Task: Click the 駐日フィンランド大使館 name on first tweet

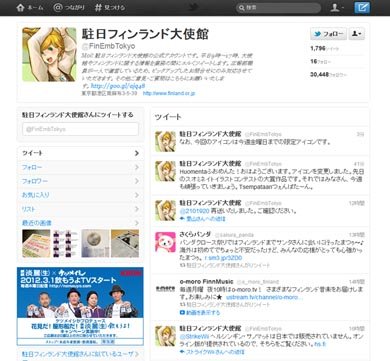Action: (x=210, y=134)
